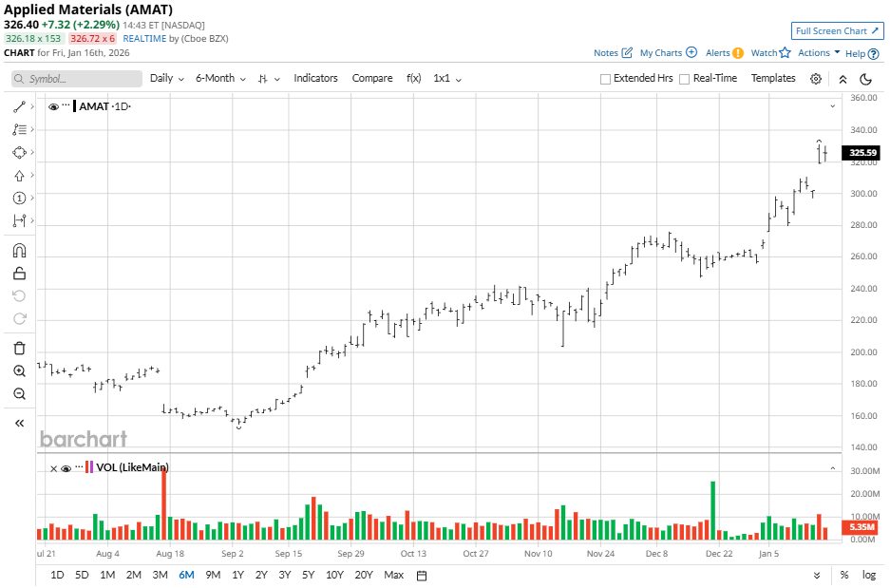Screen dimensions: 890x588
Task: Enable Extended Hrs checkbox
Action: tap(605, 79)
